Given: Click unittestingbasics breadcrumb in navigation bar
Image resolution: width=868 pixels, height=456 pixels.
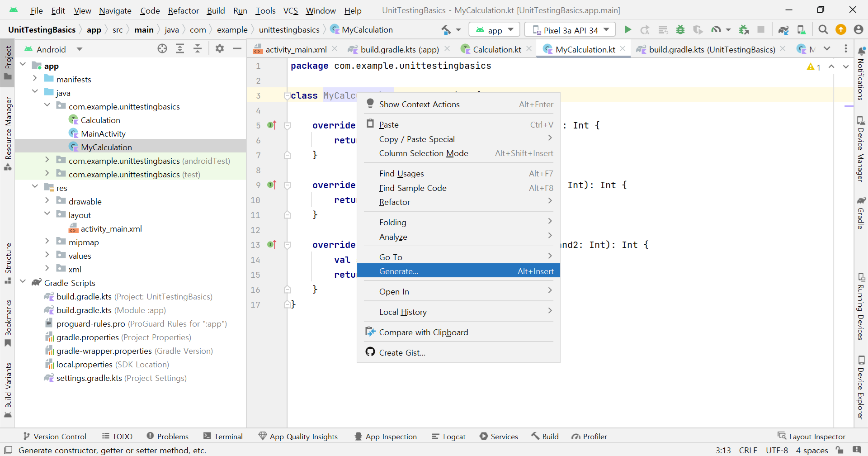Looking at the screenshot, I should point(289,30).
